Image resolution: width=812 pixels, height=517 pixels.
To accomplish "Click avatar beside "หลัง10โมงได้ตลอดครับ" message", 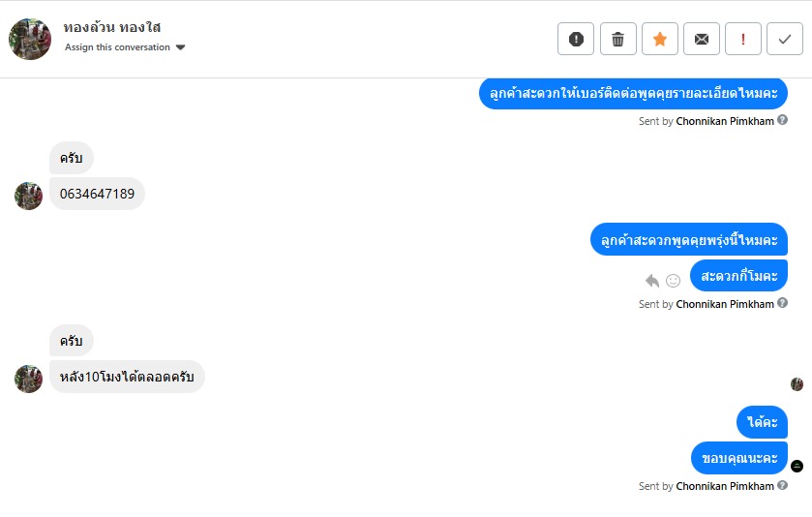I will coord(28,379).
